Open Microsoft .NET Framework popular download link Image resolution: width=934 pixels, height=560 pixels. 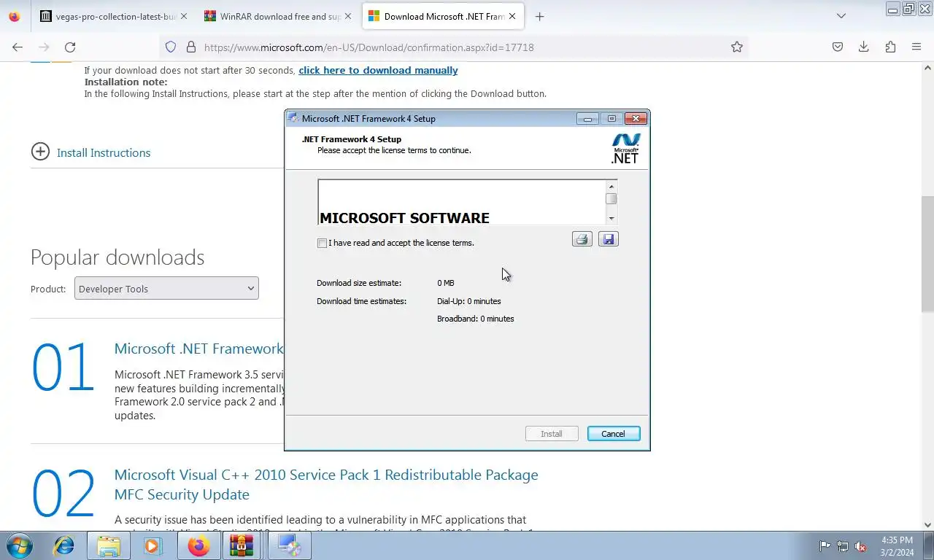[198, 349]
